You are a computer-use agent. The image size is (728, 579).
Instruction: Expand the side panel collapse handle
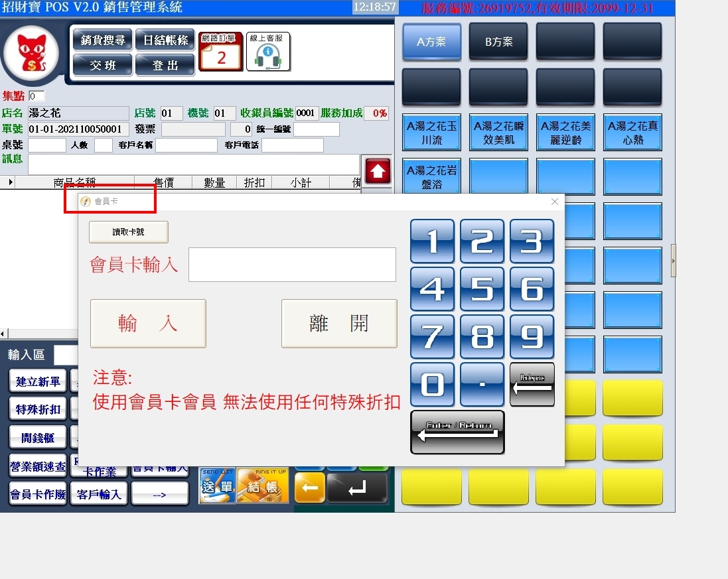click(x=674, y=261)
